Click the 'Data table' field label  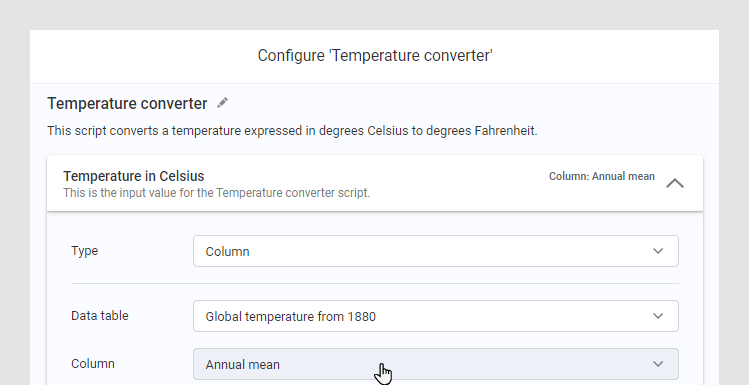click(x=100, y=316)
